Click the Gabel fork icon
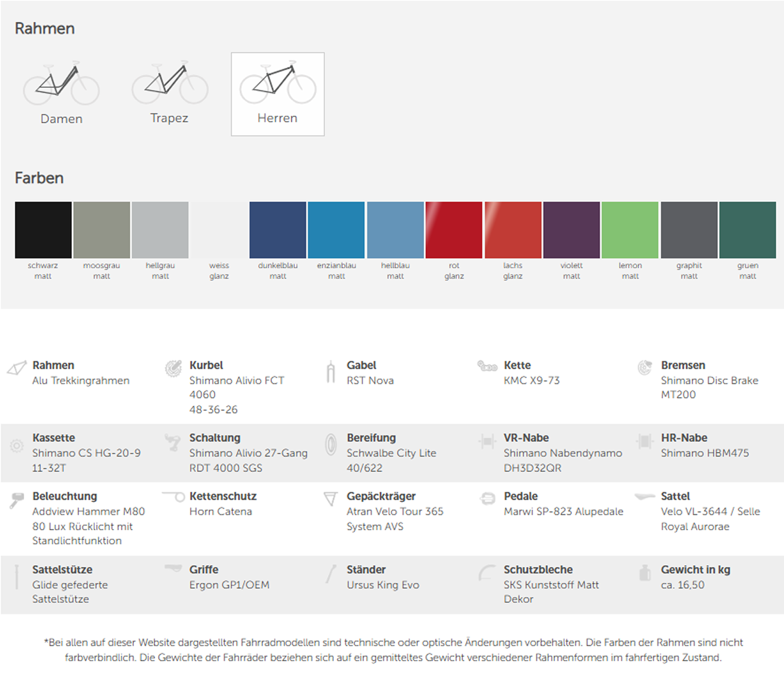Image resolution: width=784 pixels, height=692 pixels. pos(331,372)
